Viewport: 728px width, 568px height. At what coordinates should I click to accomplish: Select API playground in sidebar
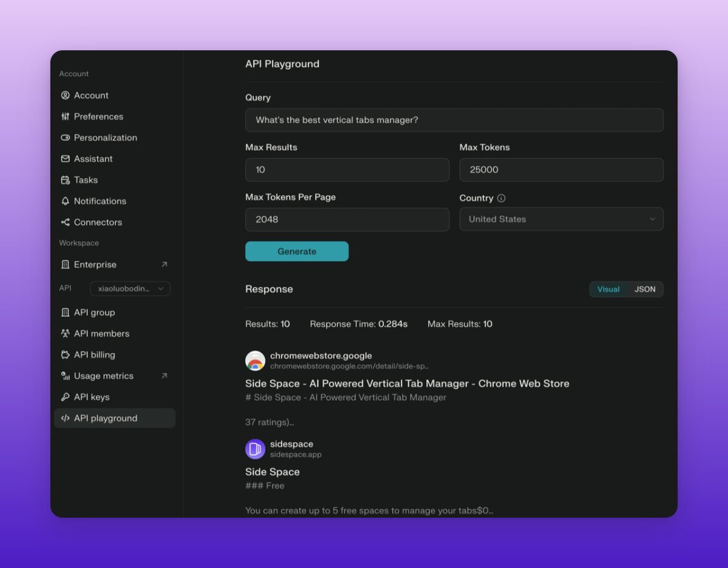(115, 418)
